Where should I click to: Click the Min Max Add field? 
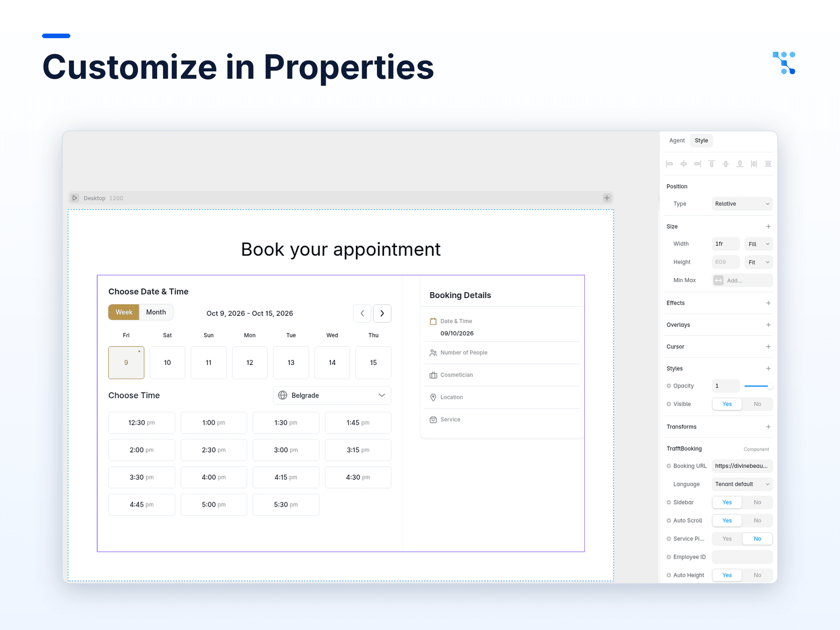(742, 281)
